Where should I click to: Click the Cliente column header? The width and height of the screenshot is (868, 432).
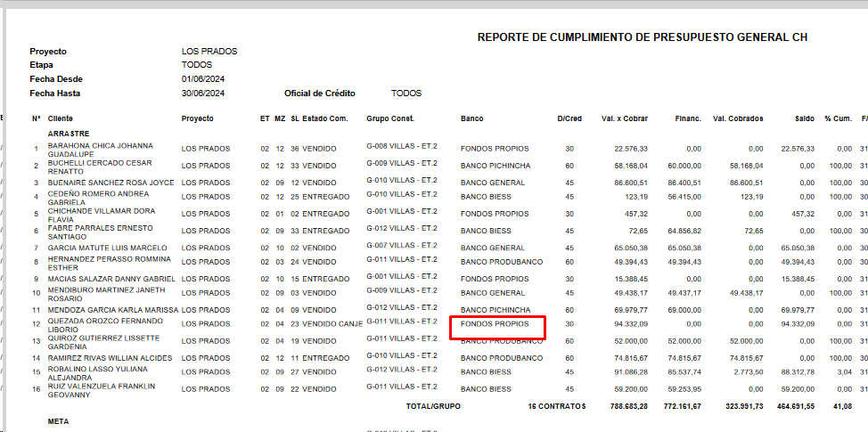coord(61,118)
